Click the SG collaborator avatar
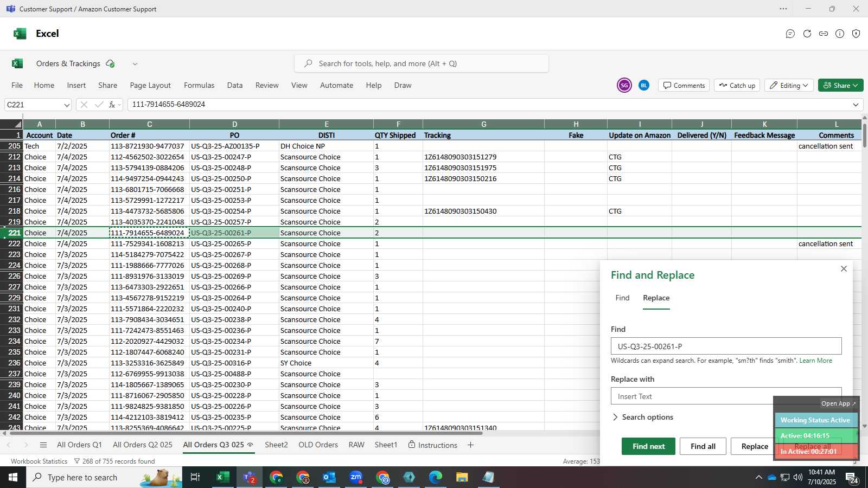The width and height of the screenshot is (868, 488). click(624, 85)
